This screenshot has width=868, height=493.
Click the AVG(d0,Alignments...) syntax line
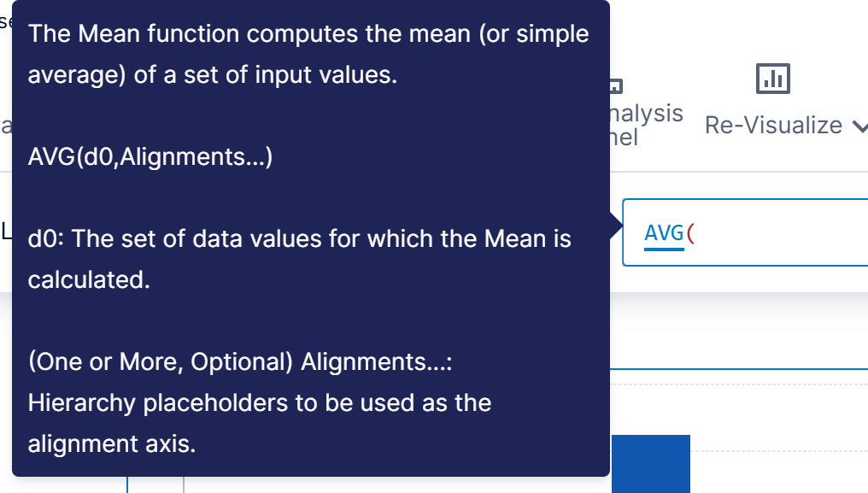[150, 157]
